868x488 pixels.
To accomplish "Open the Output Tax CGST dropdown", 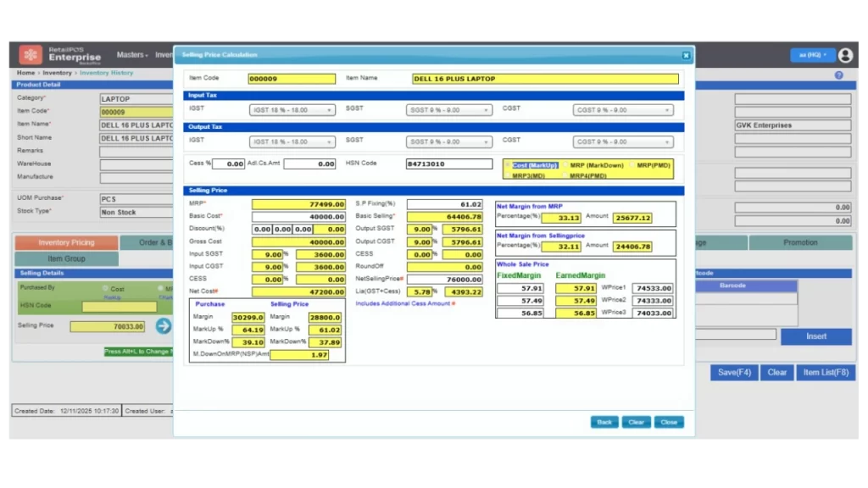I will (x=623, y=142).
